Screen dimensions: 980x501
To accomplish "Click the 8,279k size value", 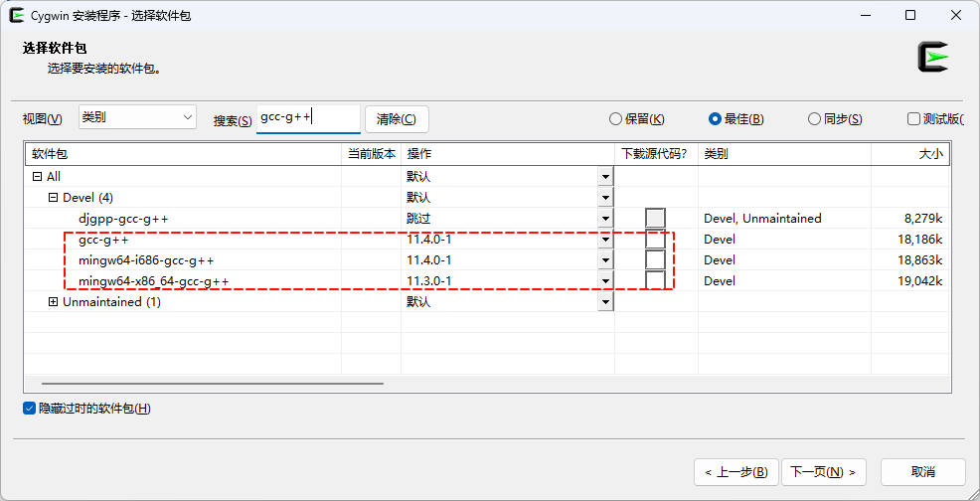I will point(923,219).
